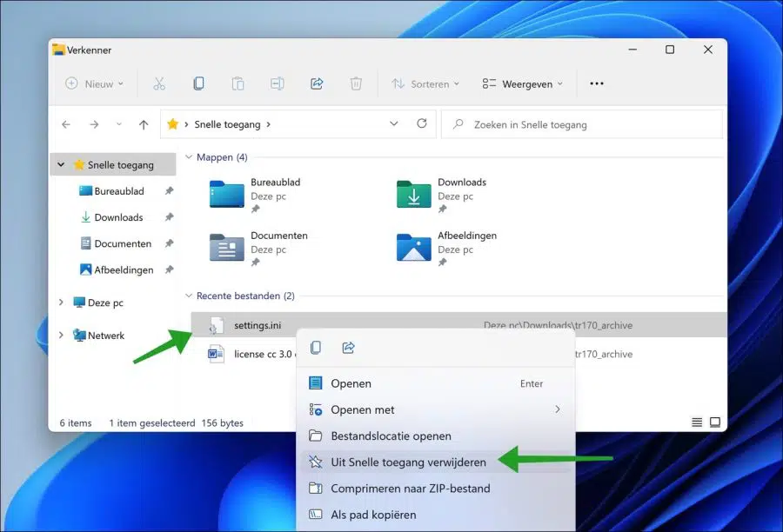Click the Zoeken in Snelle toegang field
This screenshot has width=783, height=532.
(x=582, y=124)
